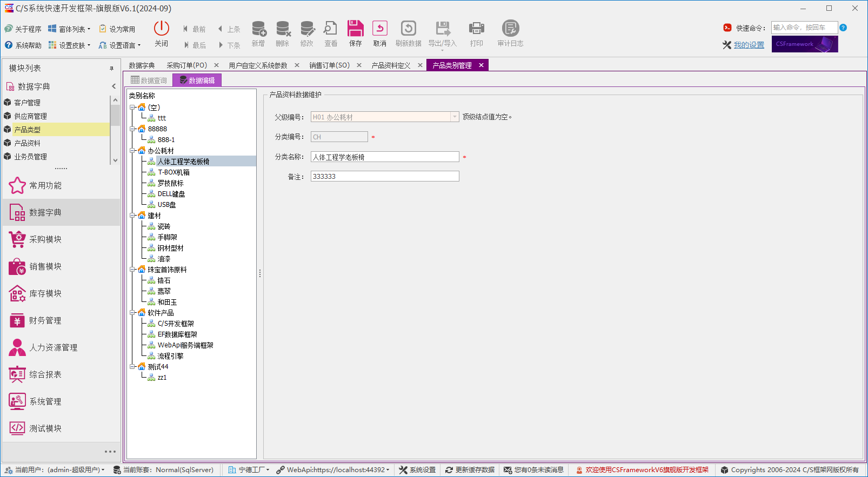Switch to the 采购订单(PO) tab
This screenshot has width=868, height=477.
point(186,65)
